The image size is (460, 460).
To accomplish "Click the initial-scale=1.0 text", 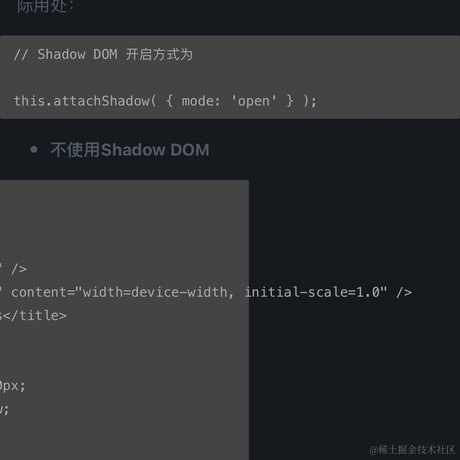I will 312,292.
